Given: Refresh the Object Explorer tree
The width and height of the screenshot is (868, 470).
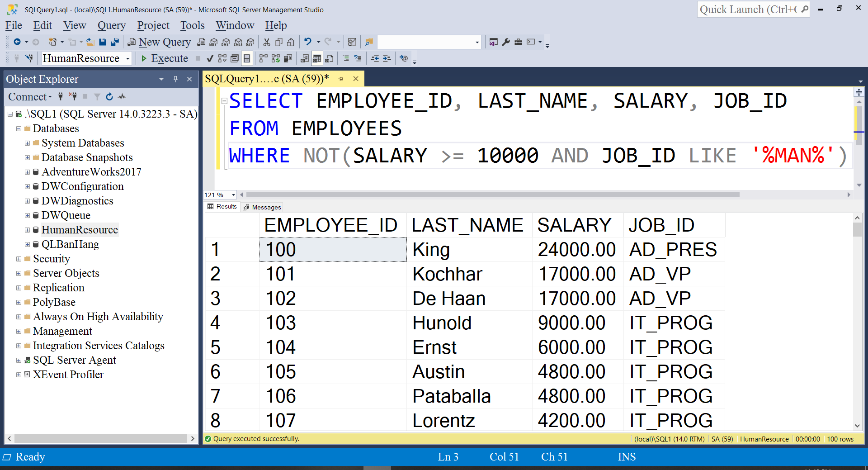Looking at the screenshot, I should tap(109, 97).
